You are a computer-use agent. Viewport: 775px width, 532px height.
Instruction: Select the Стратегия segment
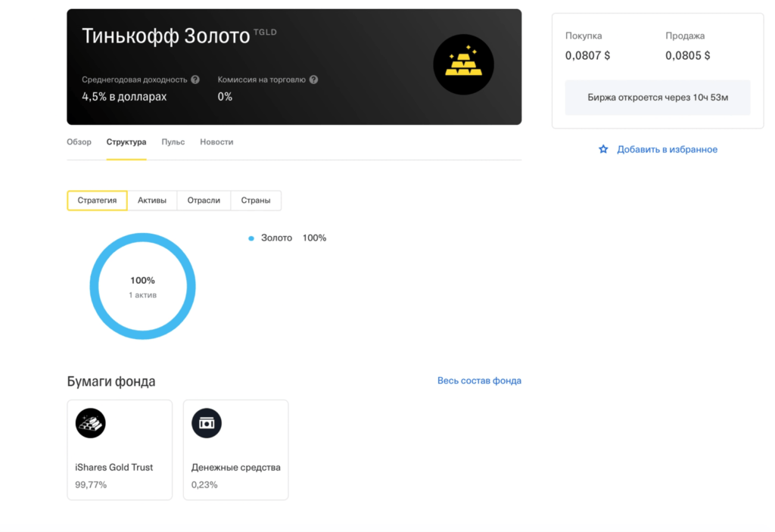pos(97,201)
